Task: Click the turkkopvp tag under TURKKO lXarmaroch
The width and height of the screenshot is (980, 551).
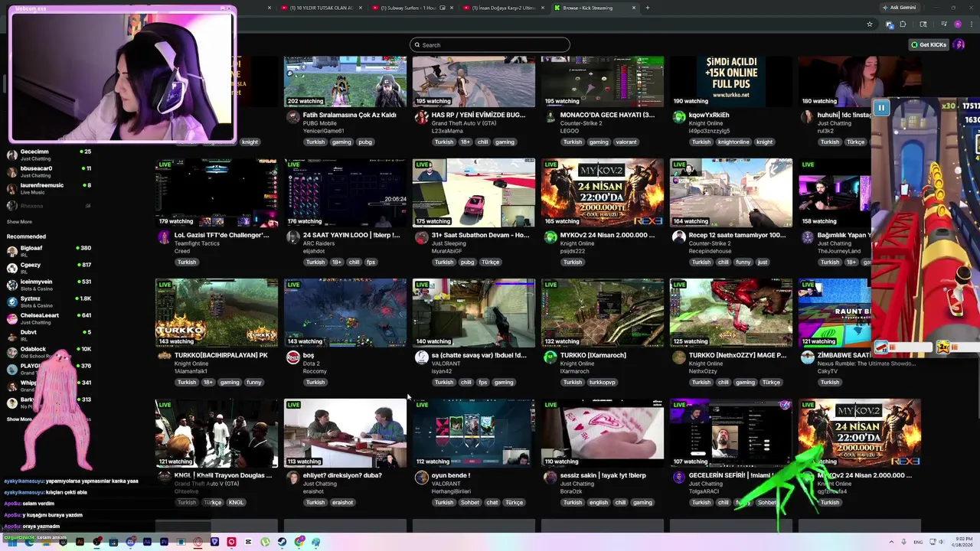Action: (602, 382)
